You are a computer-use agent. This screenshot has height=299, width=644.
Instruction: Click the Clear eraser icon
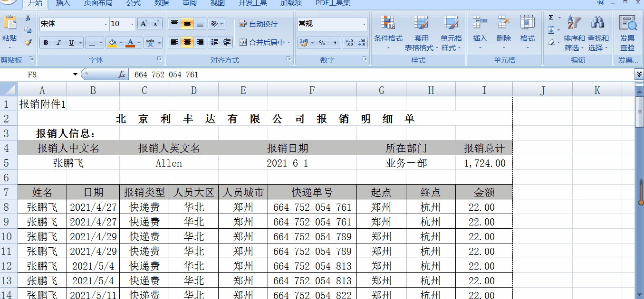click(551, 42)
